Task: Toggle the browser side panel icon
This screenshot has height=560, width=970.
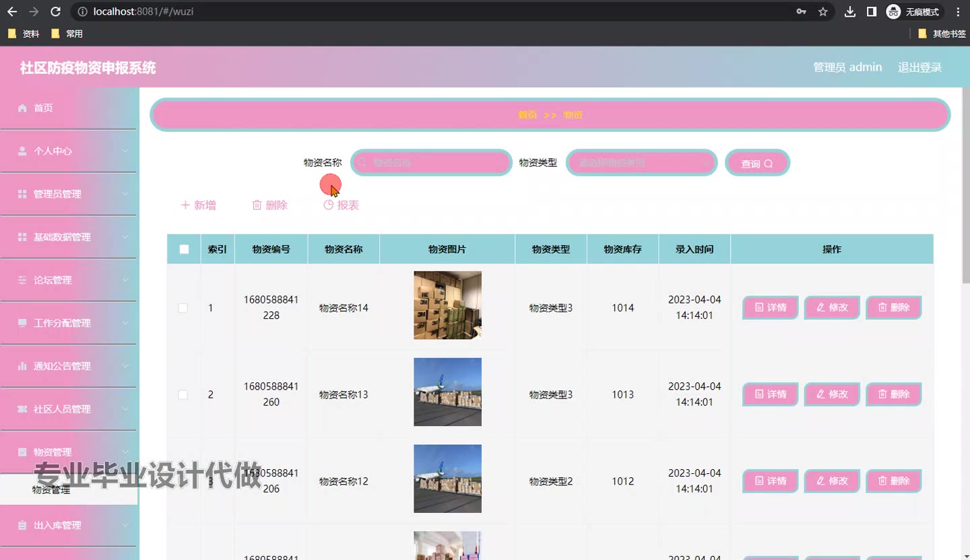Action: [x=872, y=11]
